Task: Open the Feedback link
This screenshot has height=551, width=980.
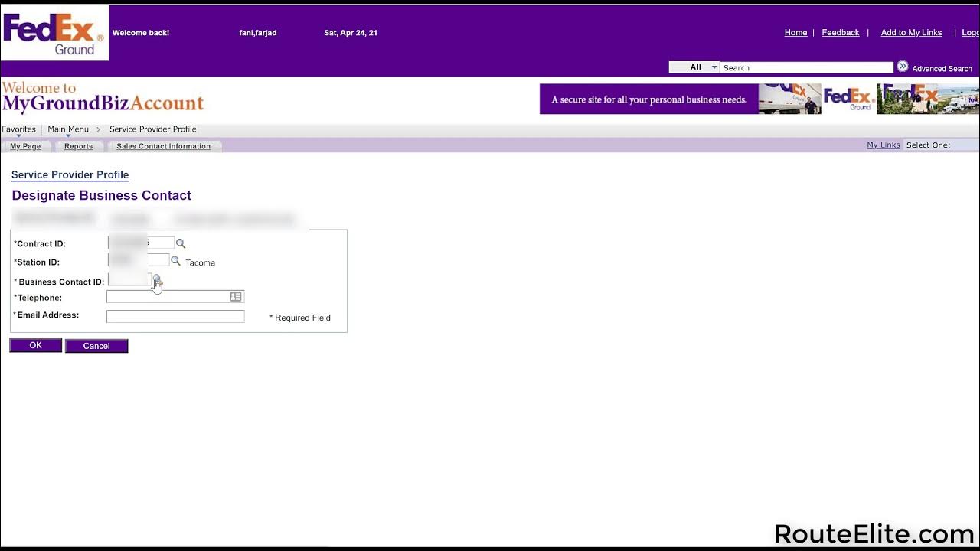Action: [840, 33]
